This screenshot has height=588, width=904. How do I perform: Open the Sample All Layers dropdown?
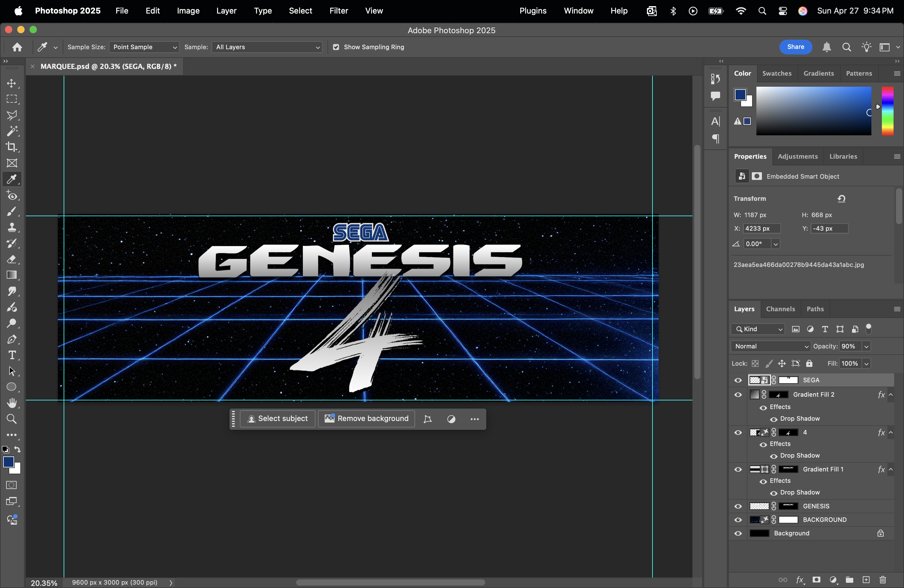coord(267,47)
